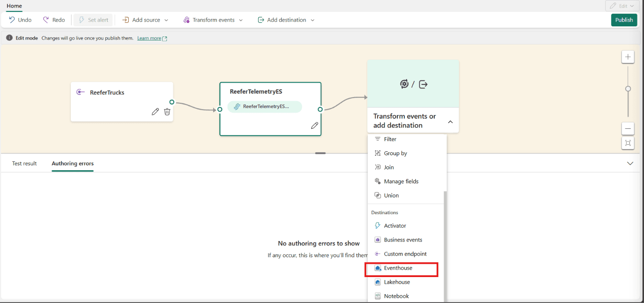Switch to the Home tab
Viewport: 644px width, 303px height.
tap(14, 6)
